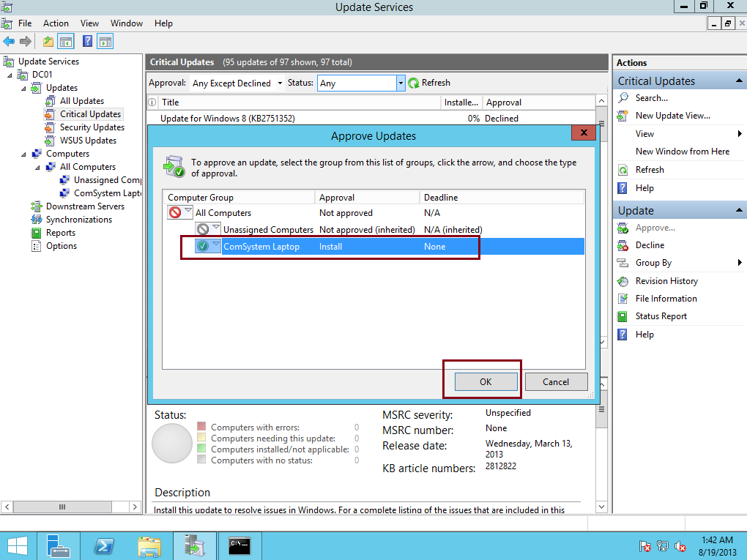Click the Options icon in the tree
The height and width of the screenshot is (560, 747).
coord(36,246)
